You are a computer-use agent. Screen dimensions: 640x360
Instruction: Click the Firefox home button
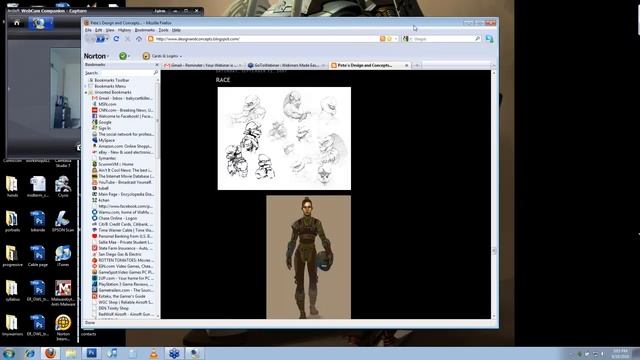[139, 39]
